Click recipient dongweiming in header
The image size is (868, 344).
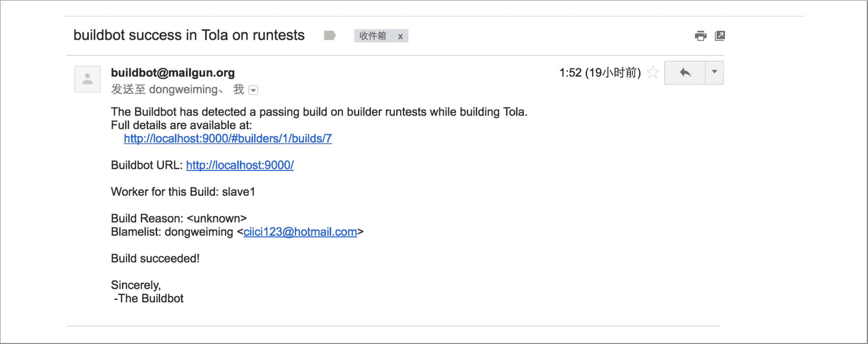183,90
